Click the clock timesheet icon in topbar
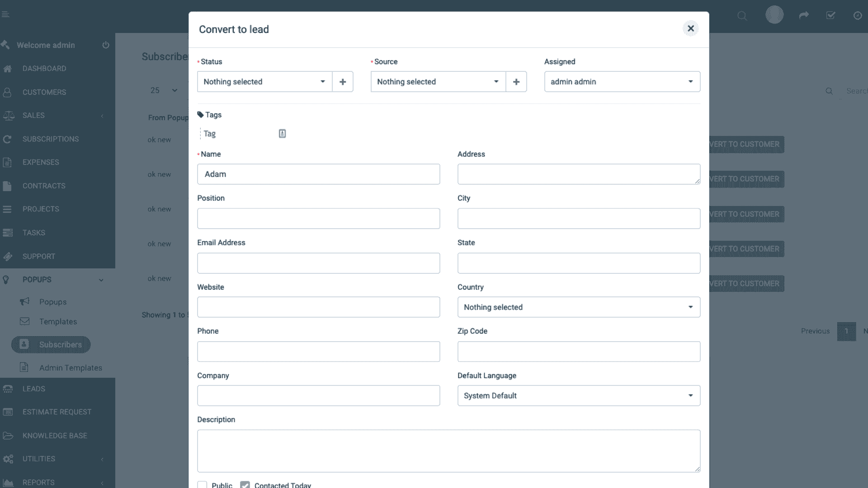The image size is (868, 488). coord(857,15)
